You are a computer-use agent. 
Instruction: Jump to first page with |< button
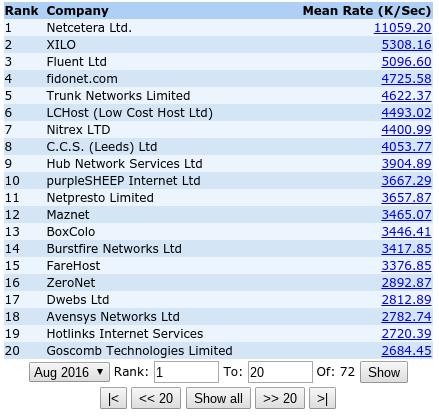(x=113, y=398)
